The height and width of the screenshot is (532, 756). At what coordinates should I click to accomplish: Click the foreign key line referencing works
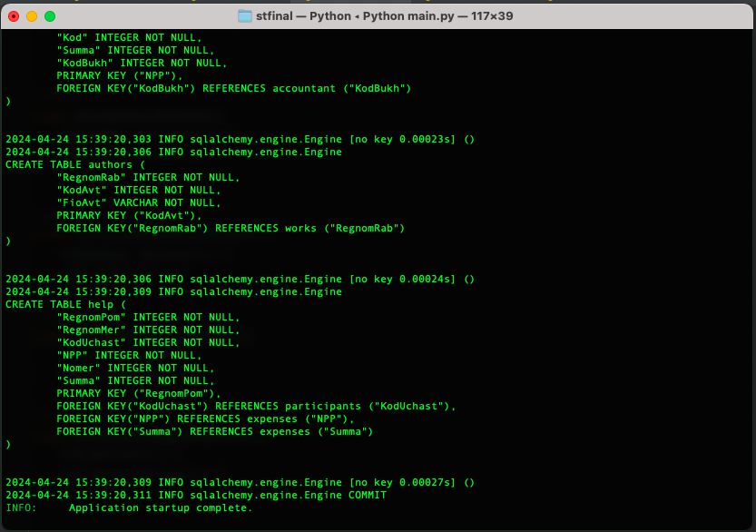(x=231, y=228)
